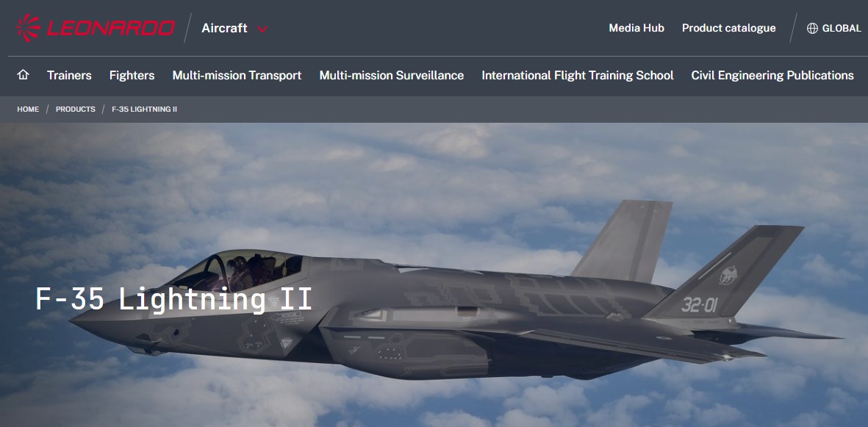The height and width of the screenshot is (427, 868).
Task: Open the home icon in navigation bar
Action: click(24, 75)
